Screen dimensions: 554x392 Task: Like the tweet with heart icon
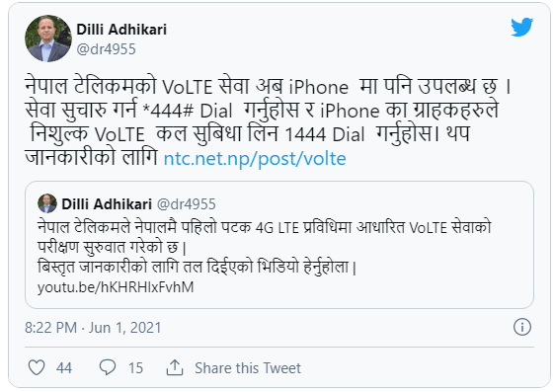tap(37, 367)
